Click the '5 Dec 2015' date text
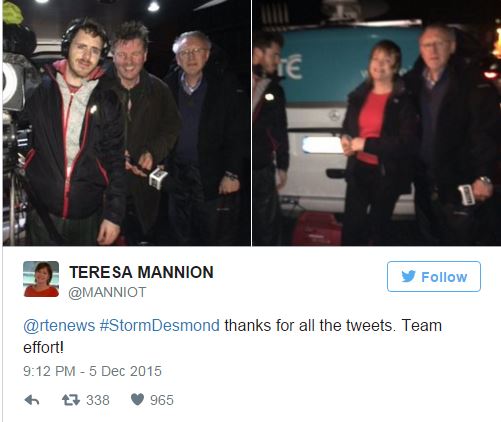Screen dimensions: 501x422 125,371
